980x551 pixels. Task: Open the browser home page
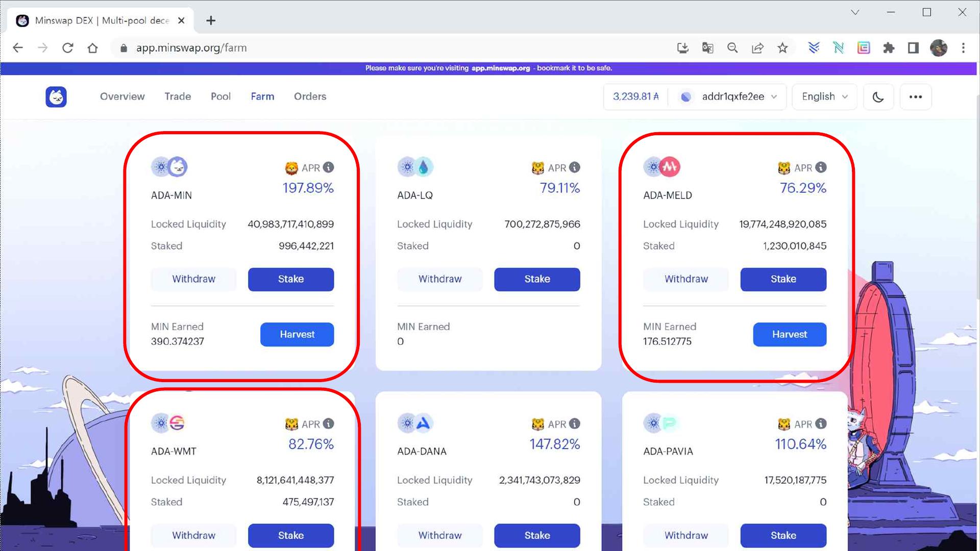pyautogui.click(x=92, y=48)
